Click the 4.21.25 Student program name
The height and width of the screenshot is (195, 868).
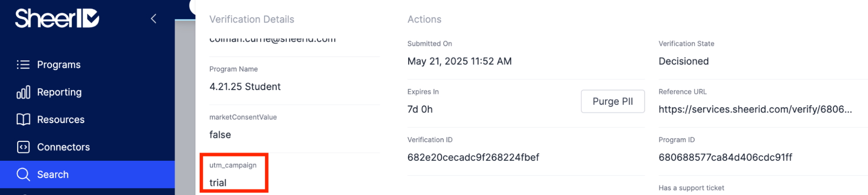(x=245, y=87)
